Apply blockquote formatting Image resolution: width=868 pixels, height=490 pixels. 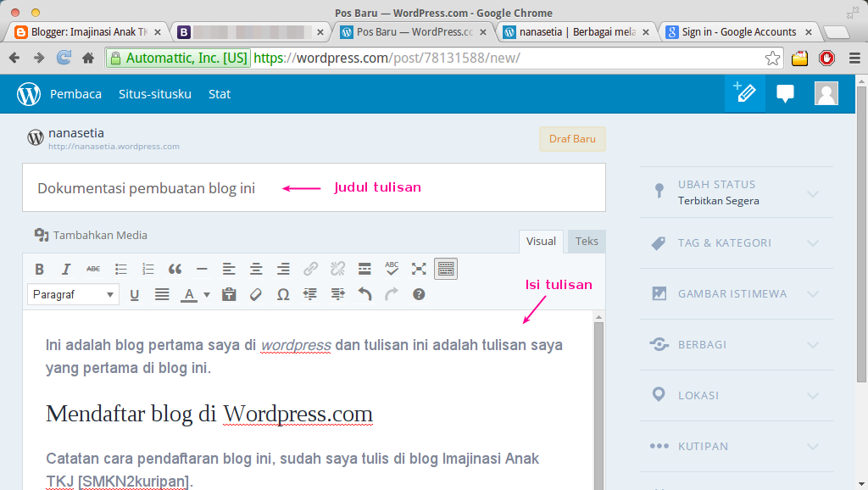[175, 269]
